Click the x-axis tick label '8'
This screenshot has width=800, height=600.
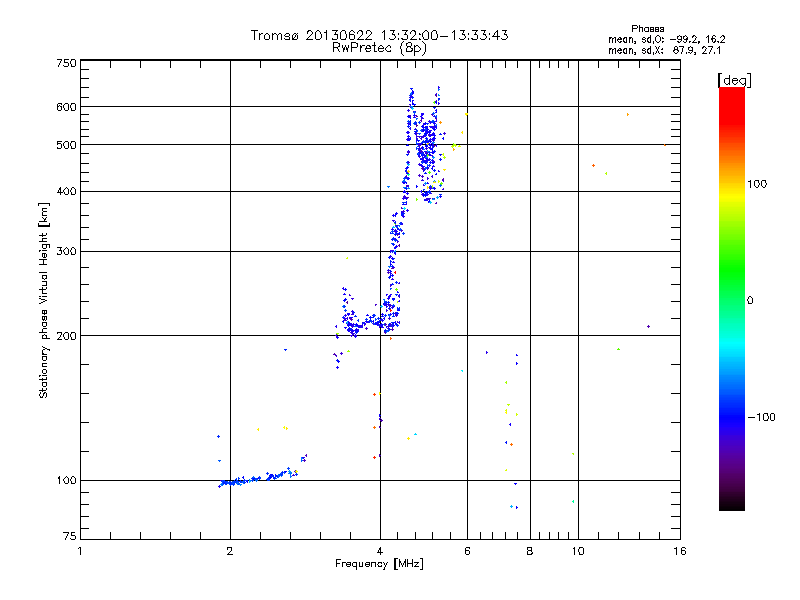pyautogui.click(x=530, y=551)
